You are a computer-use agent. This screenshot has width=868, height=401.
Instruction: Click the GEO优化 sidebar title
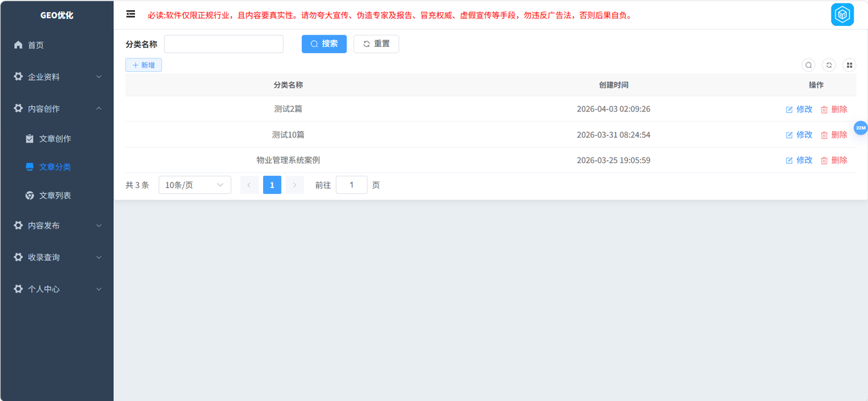pyautogui.click(x=57, y=15)
